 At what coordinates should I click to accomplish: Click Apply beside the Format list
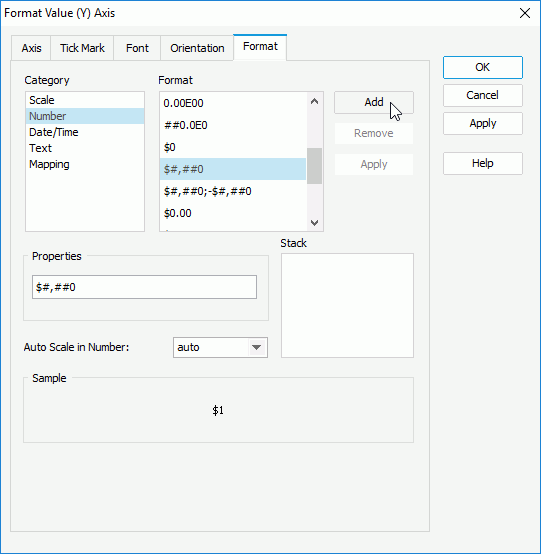pos(374,164)
